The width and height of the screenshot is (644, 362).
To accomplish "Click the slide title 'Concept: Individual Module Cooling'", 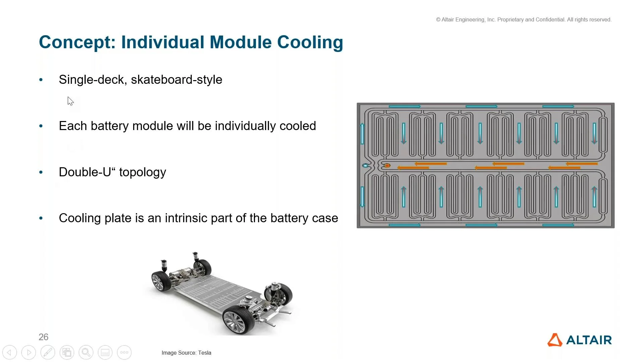I will (x=191, y=42).
